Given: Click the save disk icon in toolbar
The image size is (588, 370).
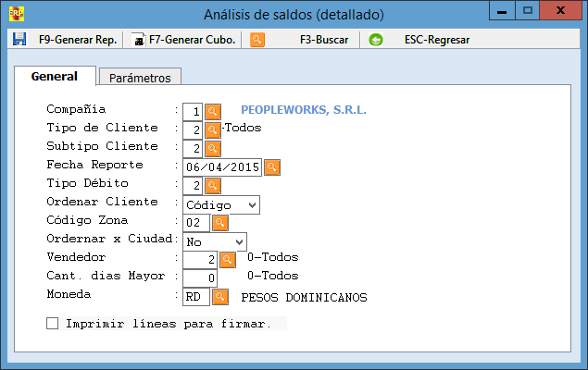Looking at the screenshot, I should tap(19, 40).
